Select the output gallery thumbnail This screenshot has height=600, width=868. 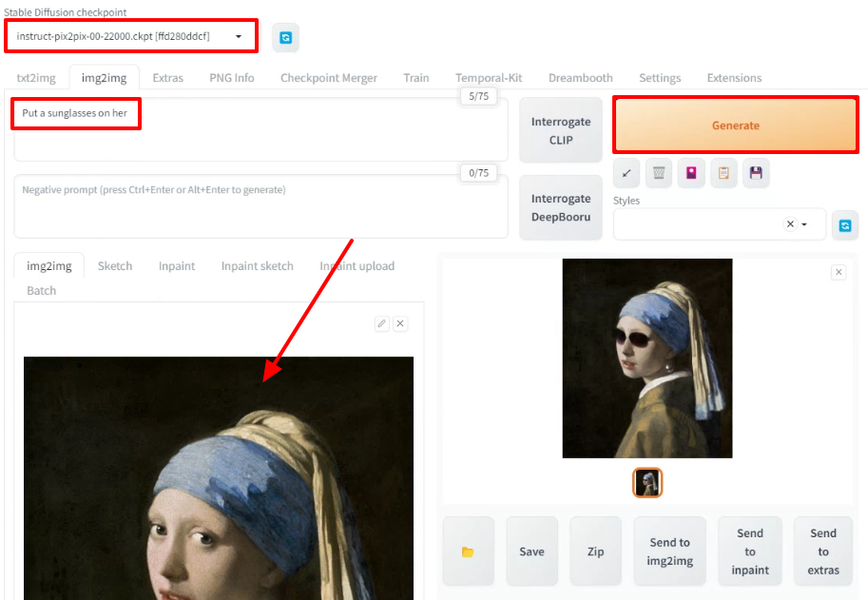[647, 483]
